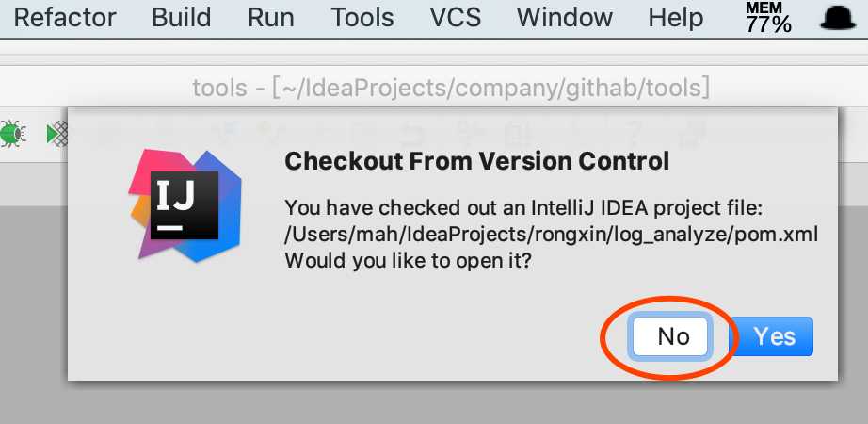This screenshot has height=424, width=868.
Task: Open the Build menu
Action: point(181,18)
